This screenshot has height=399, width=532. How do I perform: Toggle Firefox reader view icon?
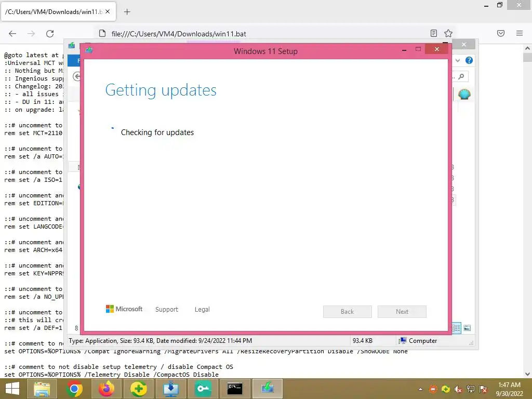tap(434, 33)
